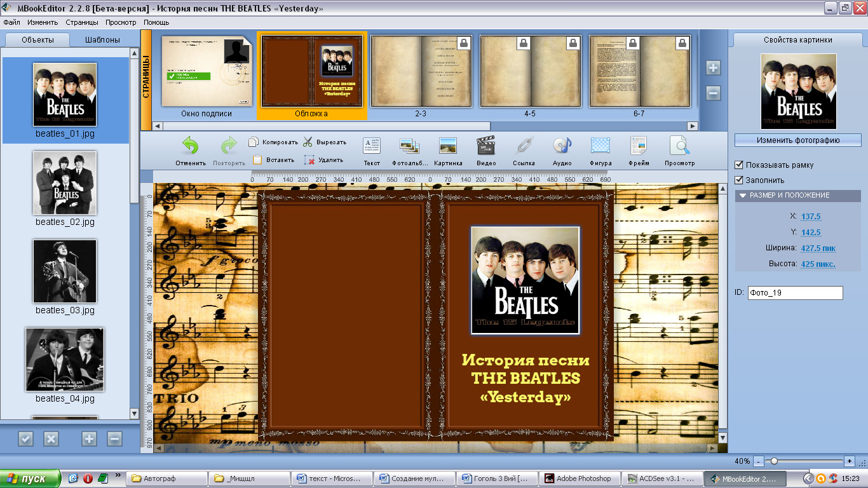Click the Вставить paste button
The image size is (868, 488).
pyautogui.click(x=273, y=160)
